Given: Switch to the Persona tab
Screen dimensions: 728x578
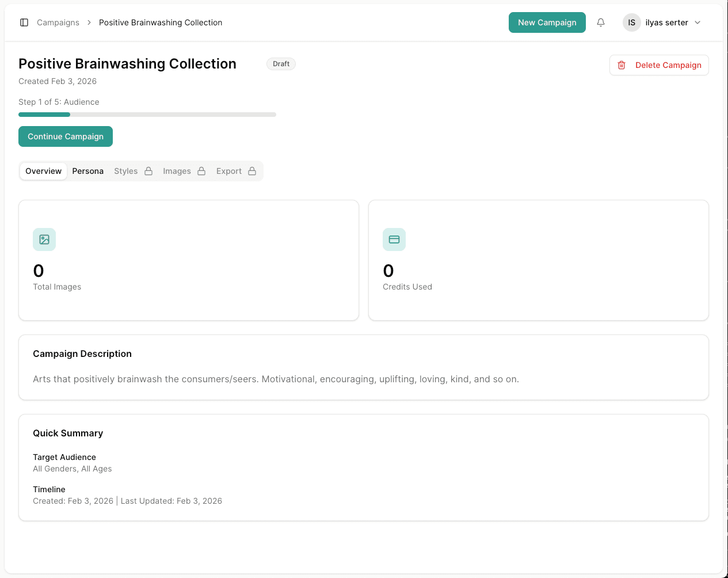Looking at the screenshot, I should [x=88, y=171].
